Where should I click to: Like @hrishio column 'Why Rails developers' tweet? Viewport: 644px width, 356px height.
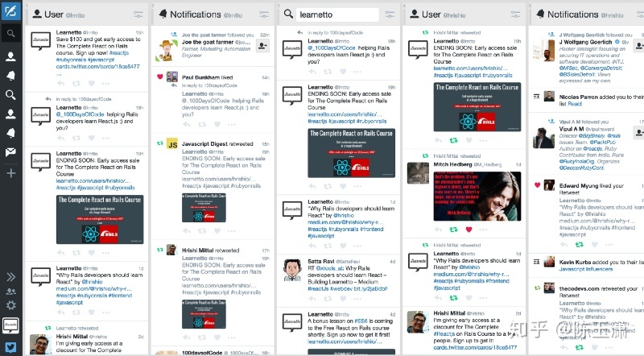469,297
